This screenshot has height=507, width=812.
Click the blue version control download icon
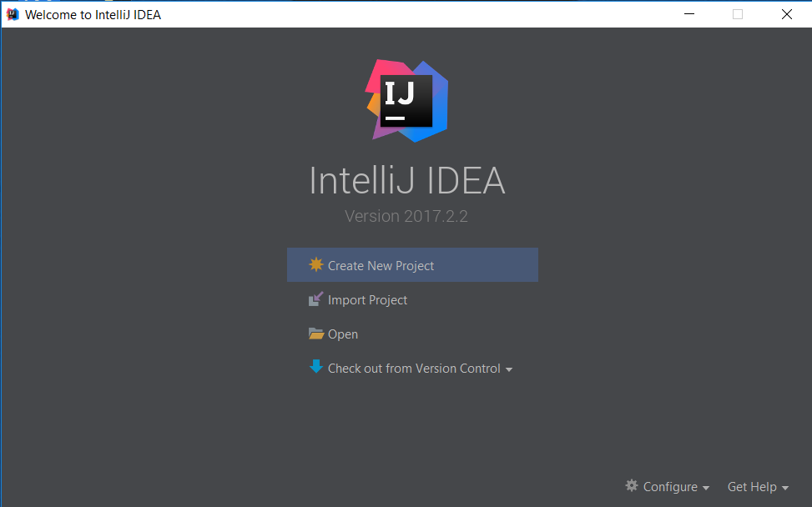click(316, 367)
